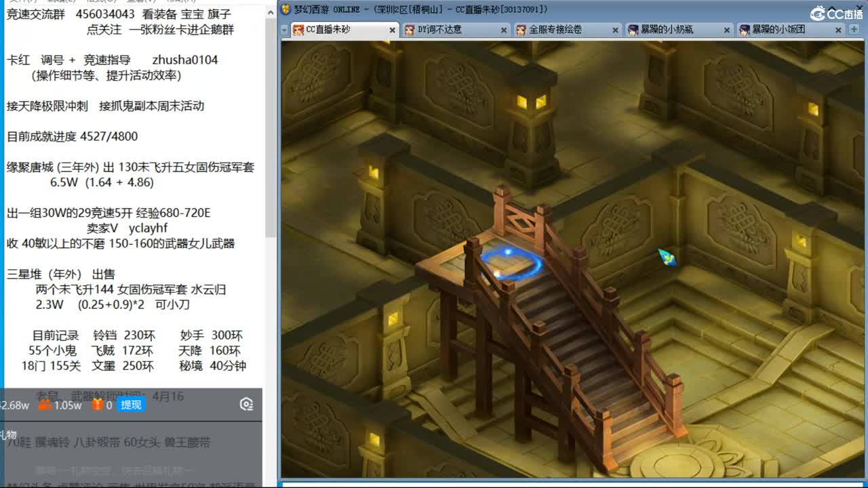
Task: Click the 6.5W (1.64 + 4.86) price line
Action: point(102,182)
